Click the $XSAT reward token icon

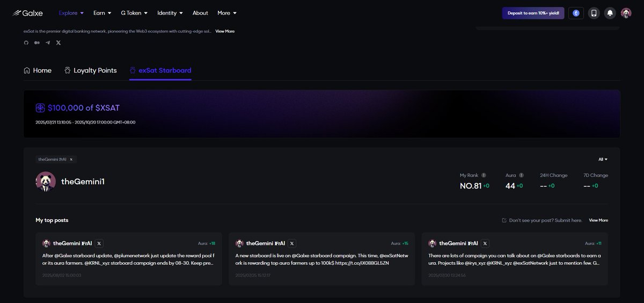tap(40, 108)
